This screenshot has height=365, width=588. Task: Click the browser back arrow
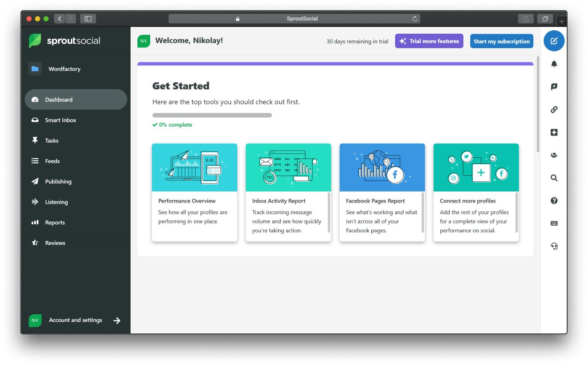(60, 19)
